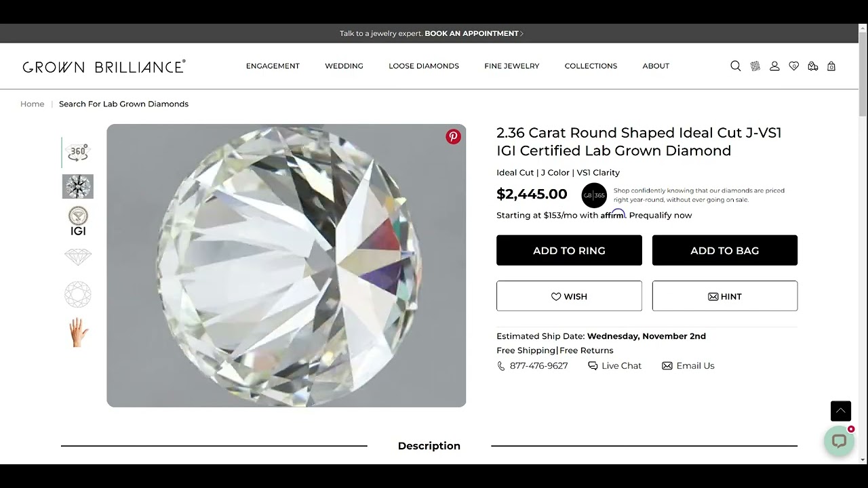Open the shopping bag
Viewport: 868px width, 488px height.
(x=831, y=66)
